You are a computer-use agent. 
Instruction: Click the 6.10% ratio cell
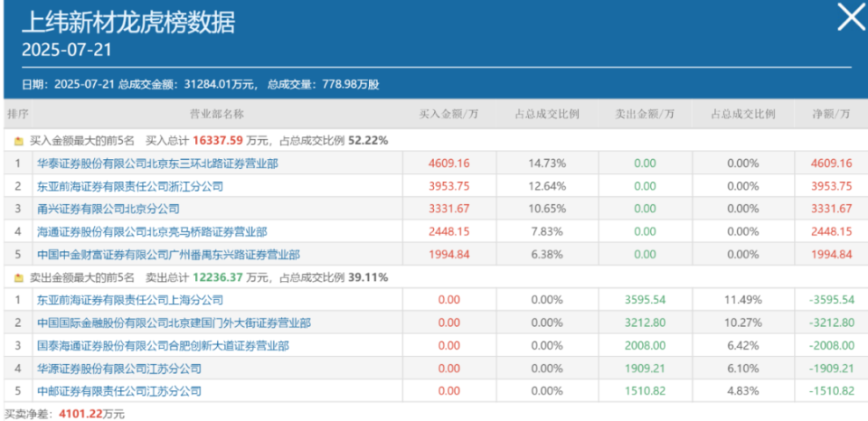pos(743,369)
